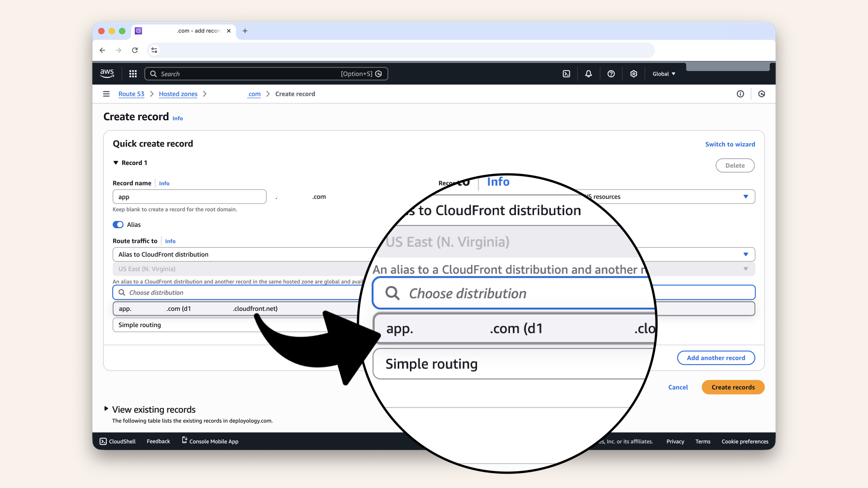This screenshot has height=488, width=868.
Task: Click the AWS home logo
Action: pos(107,73)
